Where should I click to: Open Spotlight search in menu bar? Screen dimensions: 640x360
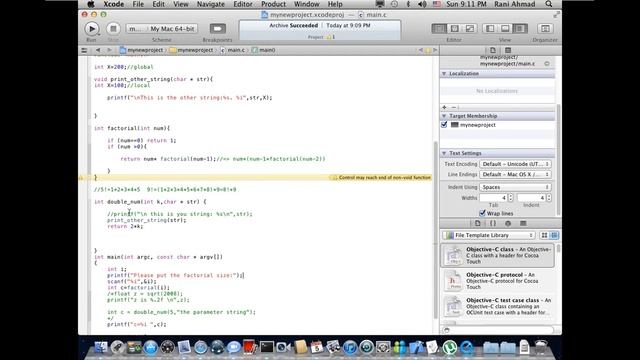(x=549, y=4)
